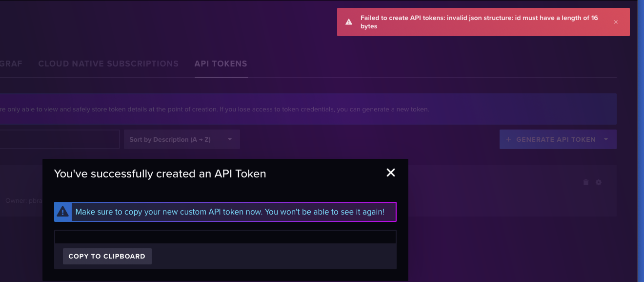Click the trash icon to delete the token

(x=586, y=182)
